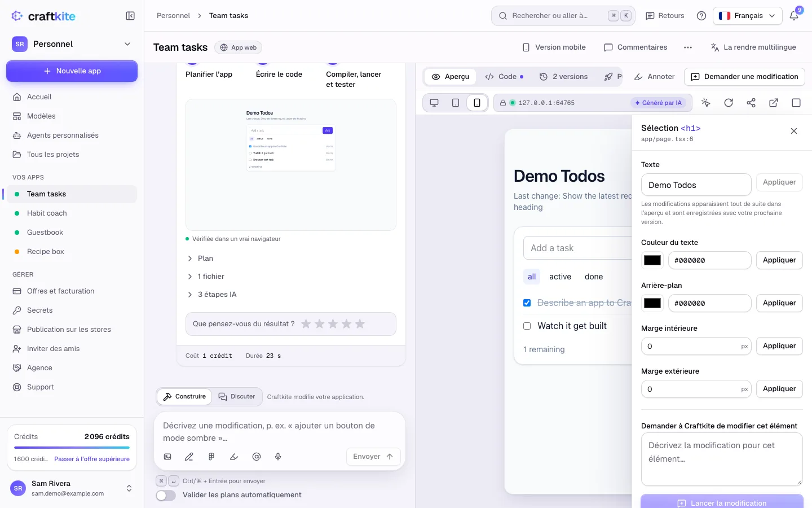Uncheck the 'Describe an app' todo checkbox
This screenshot has width=812, height=508.
coord(527,303)
